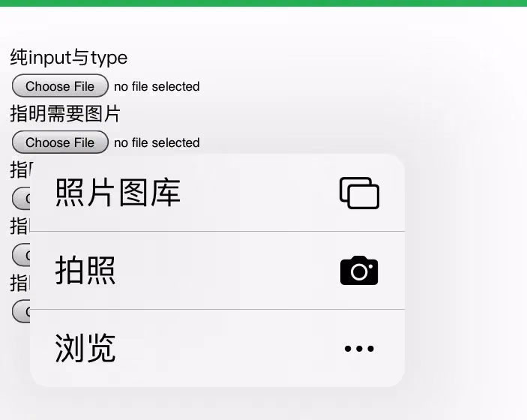Click the 纯input与type heading text

(69, 58)
